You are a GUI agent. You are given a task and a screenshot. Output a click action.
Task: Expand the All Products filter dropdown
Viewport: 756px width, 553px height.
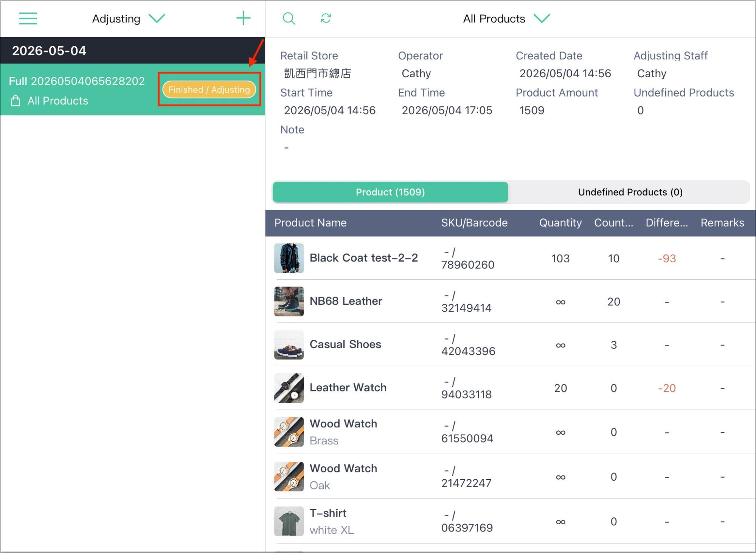(506, 19)
